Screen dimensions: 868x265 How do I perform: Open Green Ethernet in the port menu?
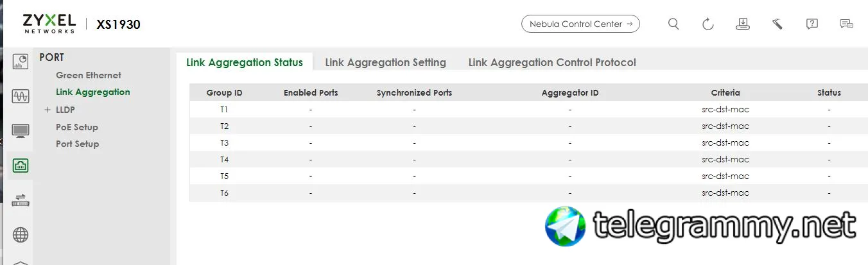click(89, 75)
